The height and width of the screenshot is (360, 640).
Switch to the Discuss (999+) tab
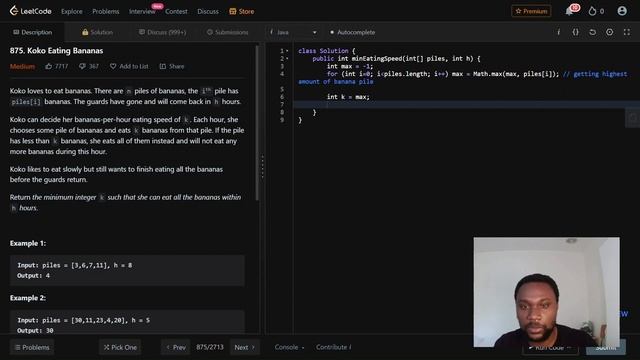pyautogui.click(x=162, y=32)
